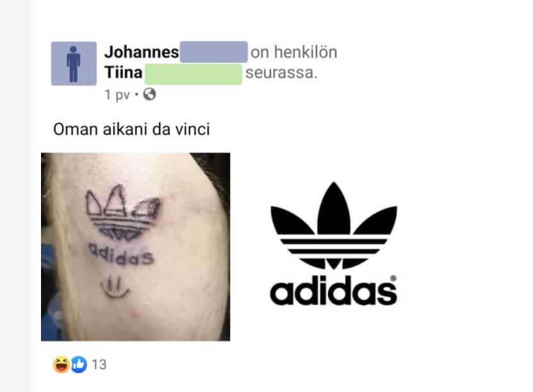
Task: Click the laughing Haha reaction emoji
Action: [x=61, y=364]
